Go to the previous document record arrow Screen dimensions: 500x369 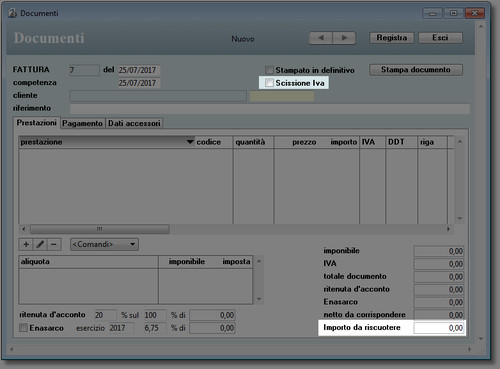(x=321, y=38)
